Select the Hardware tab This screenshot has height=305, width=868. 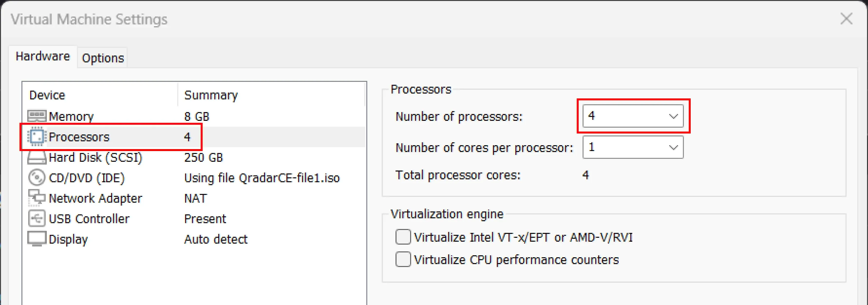click(43, 56)
